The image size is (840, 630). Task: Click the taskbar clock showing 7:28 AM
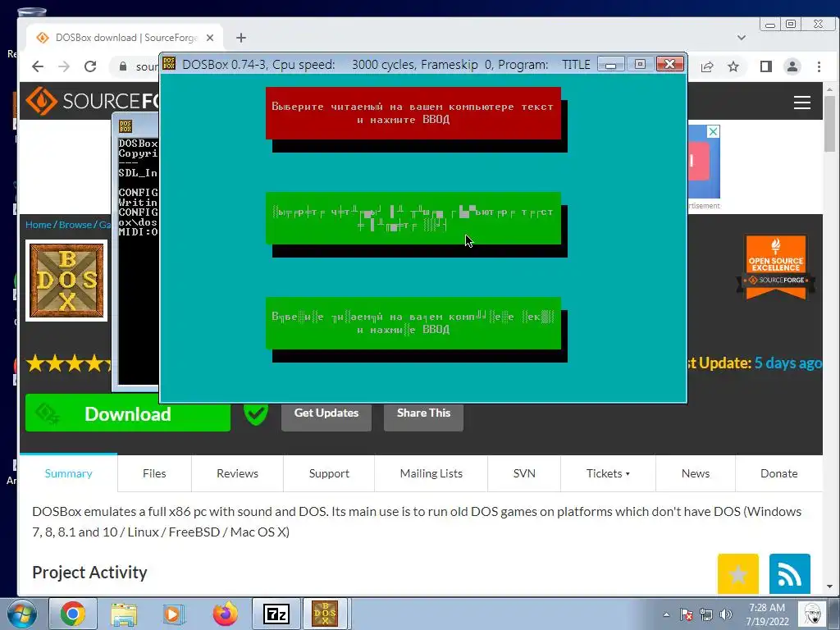(767, 614)
